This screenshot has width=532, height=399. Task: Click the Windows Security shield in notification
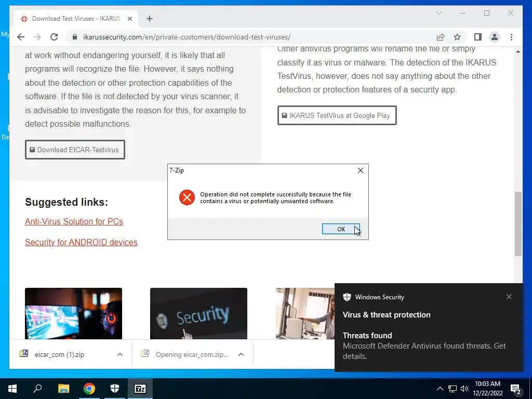[x=347, y=297]
